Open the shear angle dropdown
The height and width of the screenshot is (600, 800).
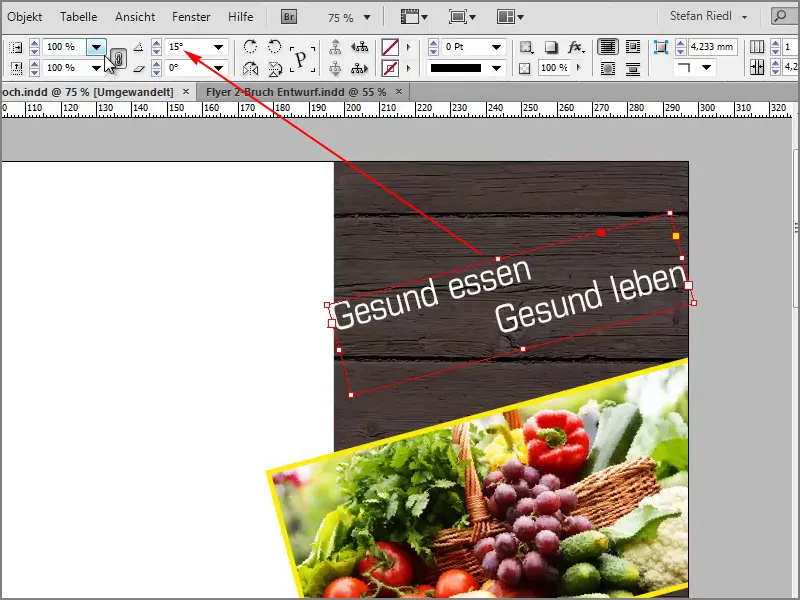[218, 68]
